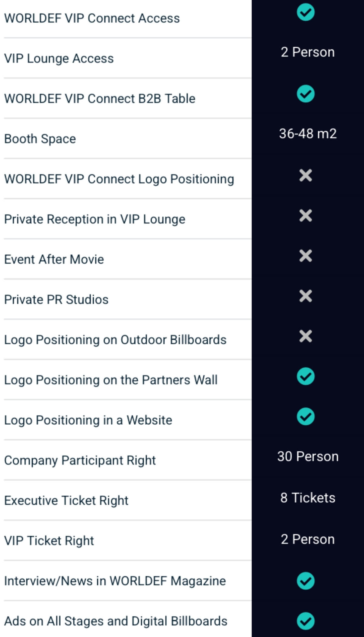Image resolution: width=364 pixels, height=637 pixels.
Task: Click the 36-48 m2 booth size value
Action: point(308,134)
